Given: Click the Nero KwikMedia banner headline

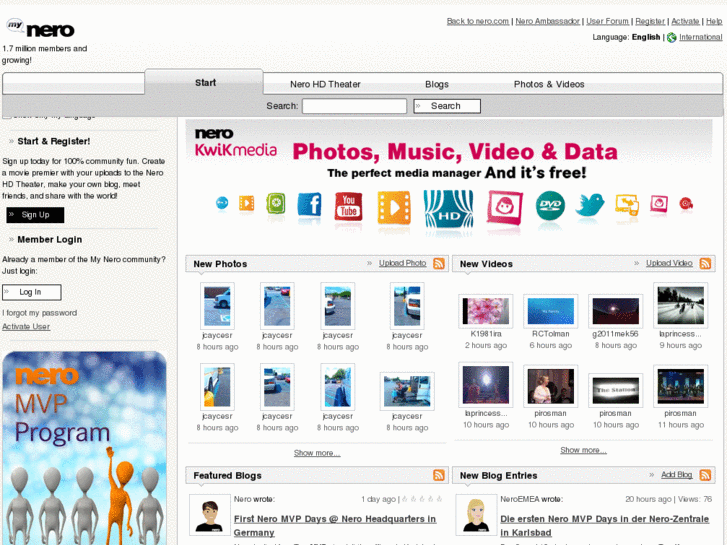Looking at the screenshot, I should click(455, 152).
